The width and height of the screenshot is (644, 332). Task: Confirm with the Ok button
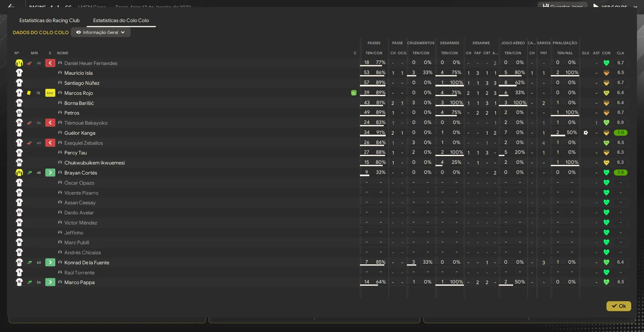click(619, 306)
